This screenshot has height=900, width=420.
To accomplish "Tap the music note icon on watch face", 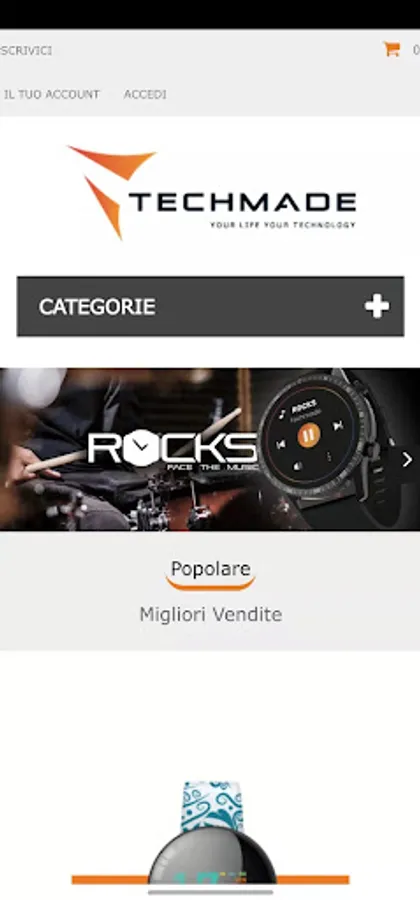I will pyautogui.click(x=282, y=414).
